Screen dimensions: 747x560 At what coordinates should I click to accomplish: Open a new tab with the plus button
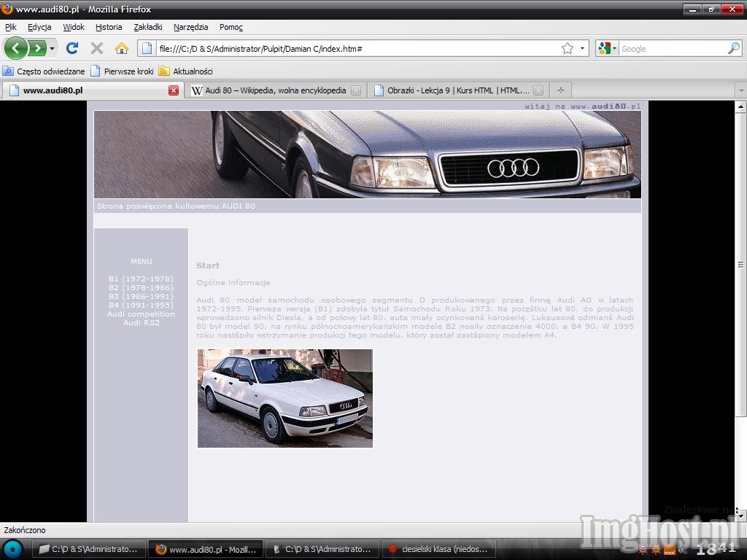[561, 90]
